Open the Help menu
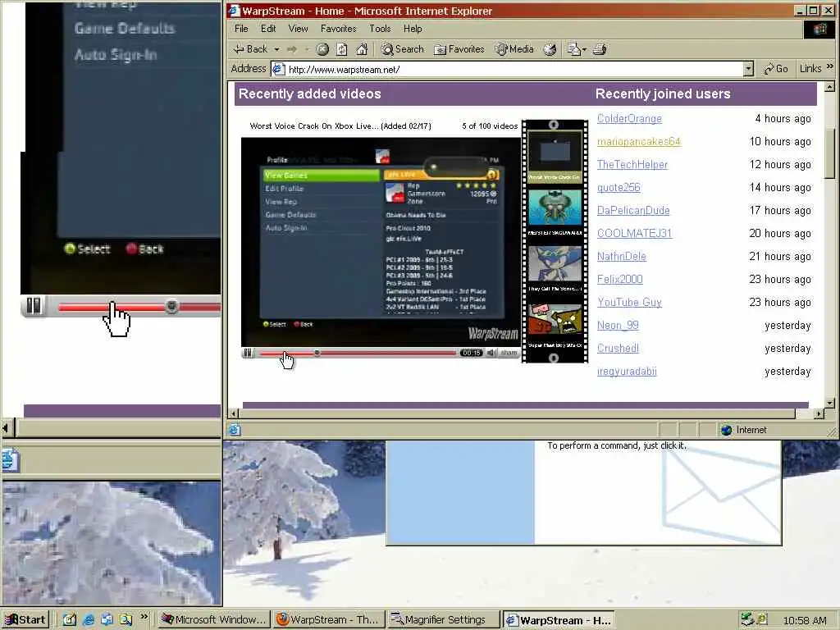Viewport: 840px width, 630px height. tap(413, 29)
